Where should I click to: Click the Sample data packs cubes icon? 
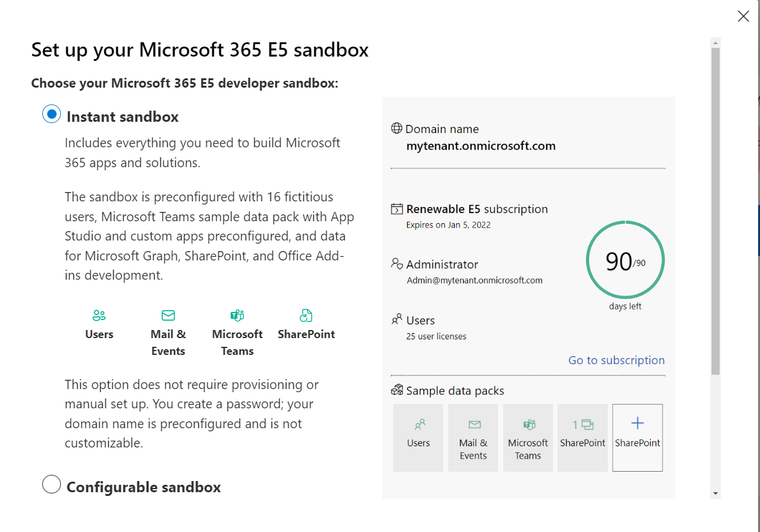click(396, 390)
